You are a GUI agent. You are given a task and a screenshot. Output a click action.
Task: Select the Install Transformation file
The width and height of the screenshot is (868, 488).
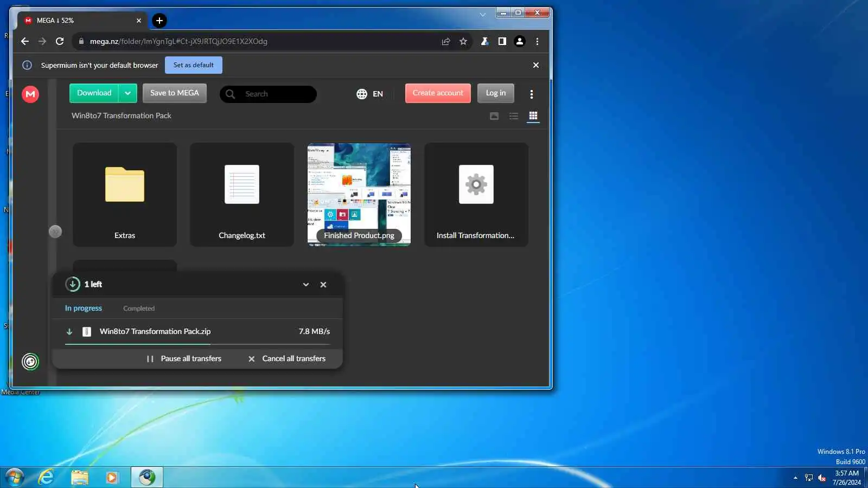click(x=476, y=195)
